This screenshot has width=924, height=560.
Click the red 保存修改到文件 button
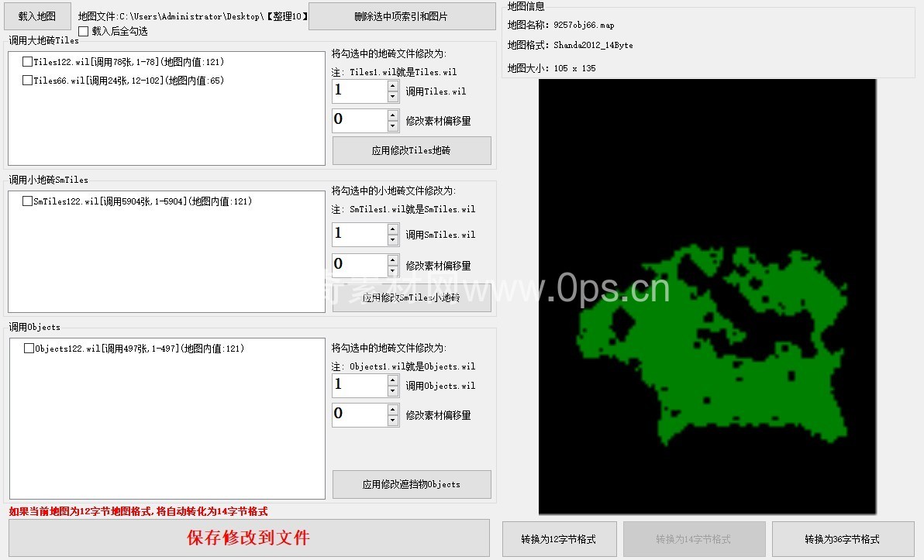249,538
